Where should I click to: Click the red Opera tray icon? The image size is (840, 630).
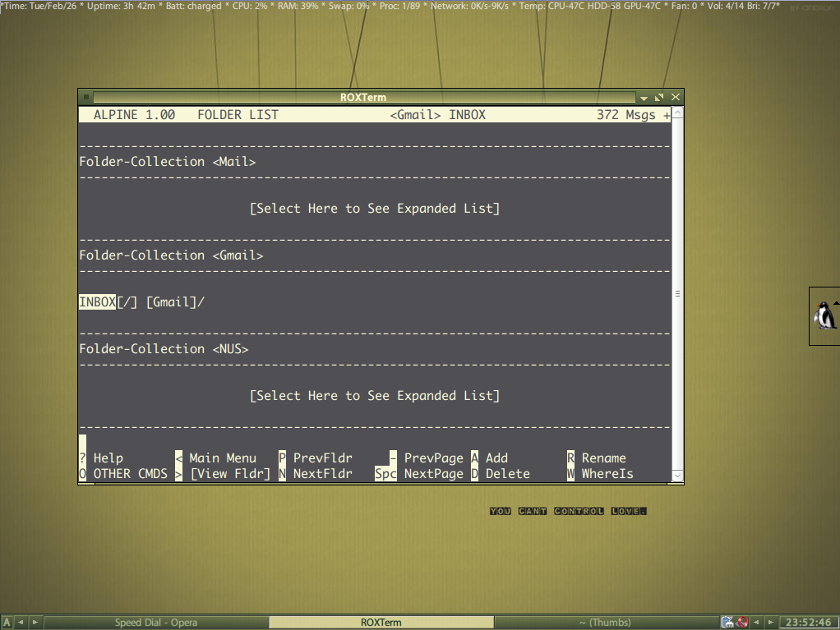(x=742, y=622)
